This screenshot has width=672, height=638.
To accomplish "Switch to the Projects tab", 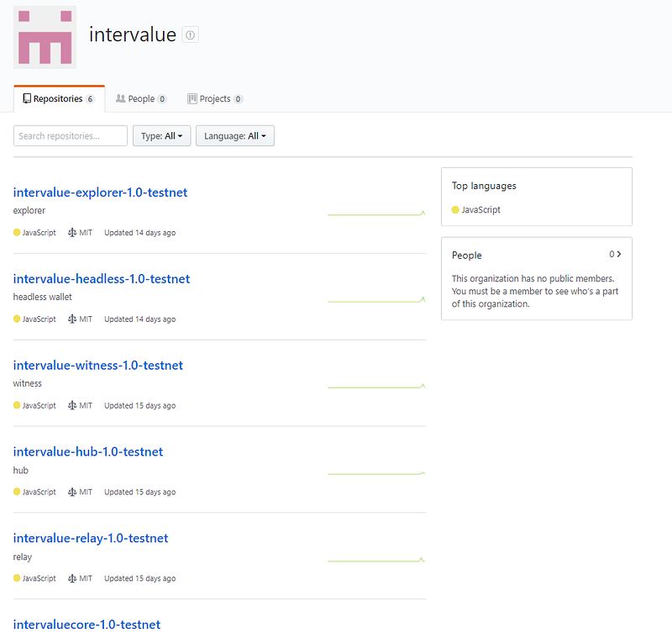I will (x=215, y=99).
